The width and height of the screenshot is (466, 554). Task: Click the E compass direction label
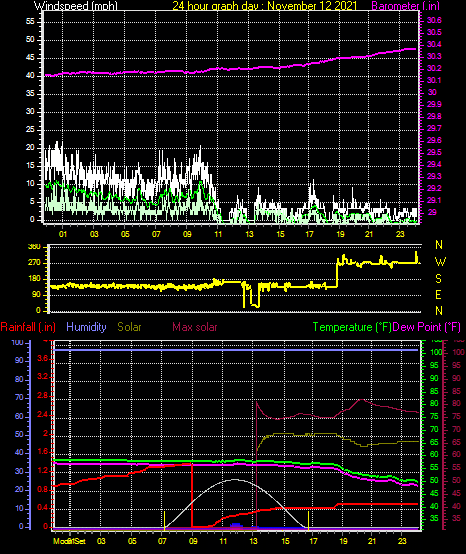[x=438, y=295]
